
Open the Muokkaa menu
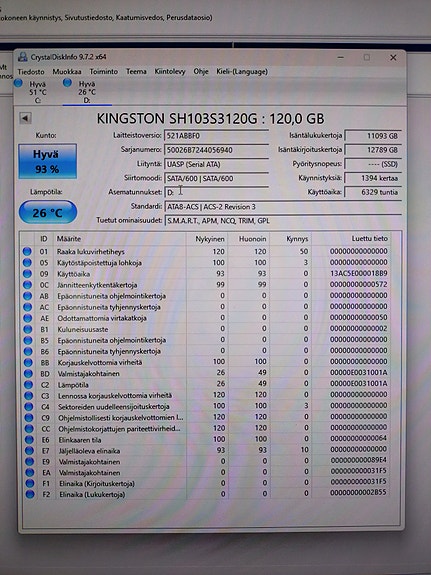[67, 72]
